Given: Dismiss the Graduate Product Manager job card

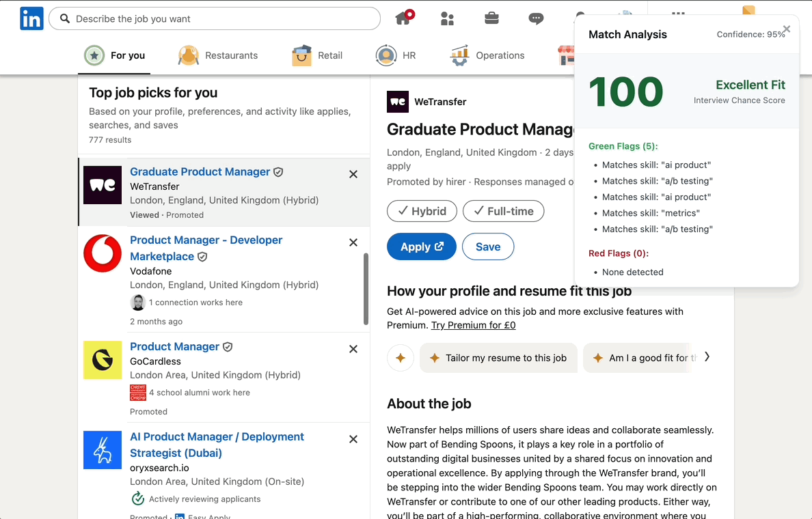Looking at the screenshot, I should (353, 174).
